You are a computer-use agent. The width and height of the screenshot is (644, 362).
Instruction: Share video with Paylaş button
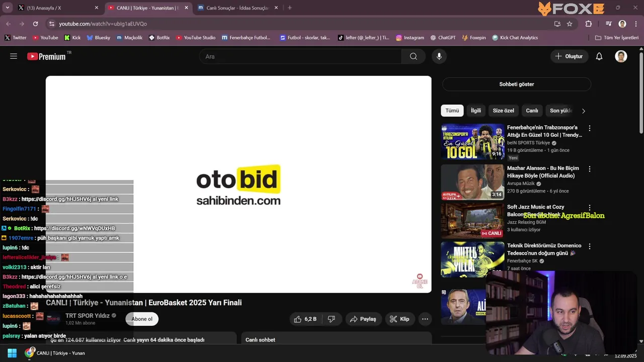363,319
